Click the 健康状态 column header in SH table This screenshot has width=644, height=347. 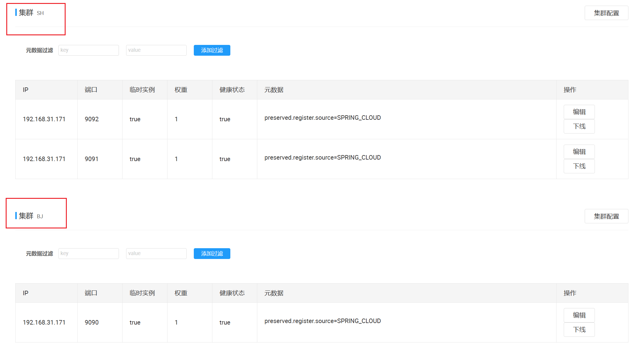point(232,90)
